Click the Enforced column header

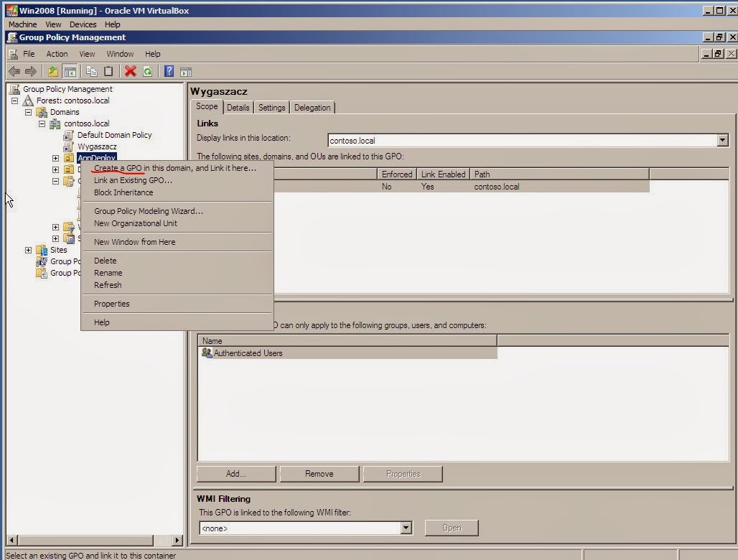pyautogui.click(x=396, y=174)
